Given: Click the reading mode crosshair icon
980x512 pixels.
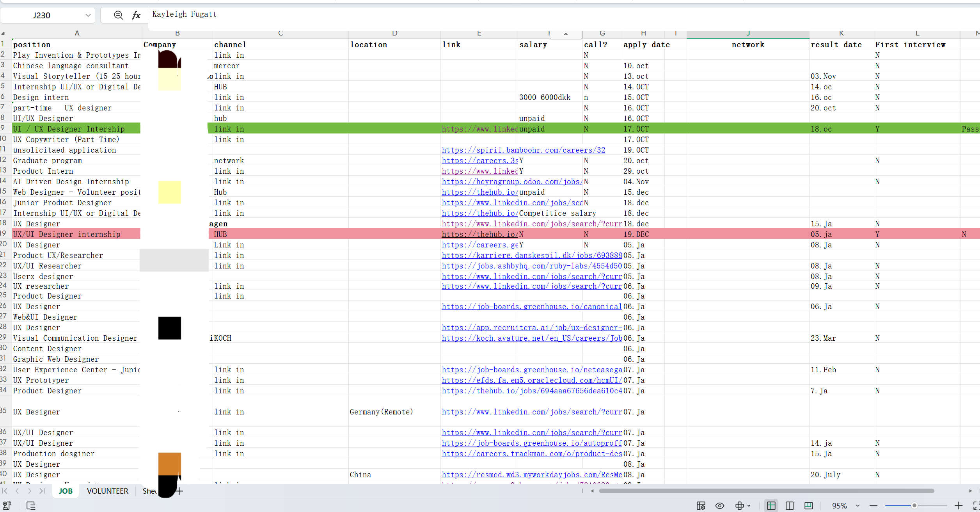Looking at the screenshot, I should point(739,506).
